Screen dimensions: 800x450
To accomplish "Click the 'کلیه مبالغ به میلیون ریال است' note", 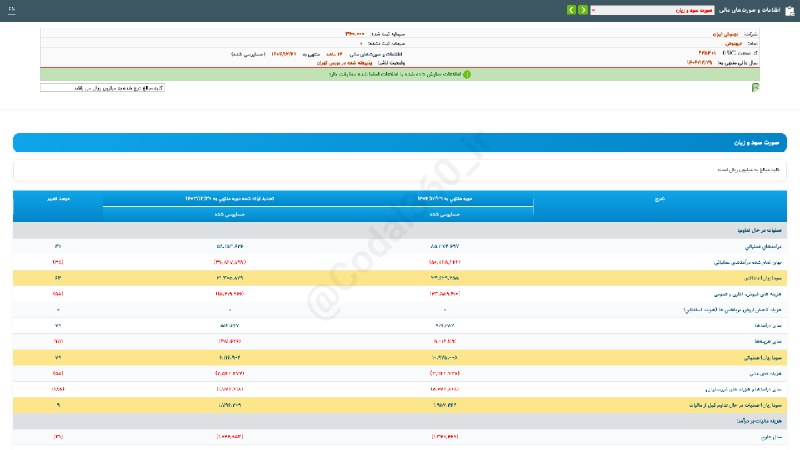I will tap(748, 169).
